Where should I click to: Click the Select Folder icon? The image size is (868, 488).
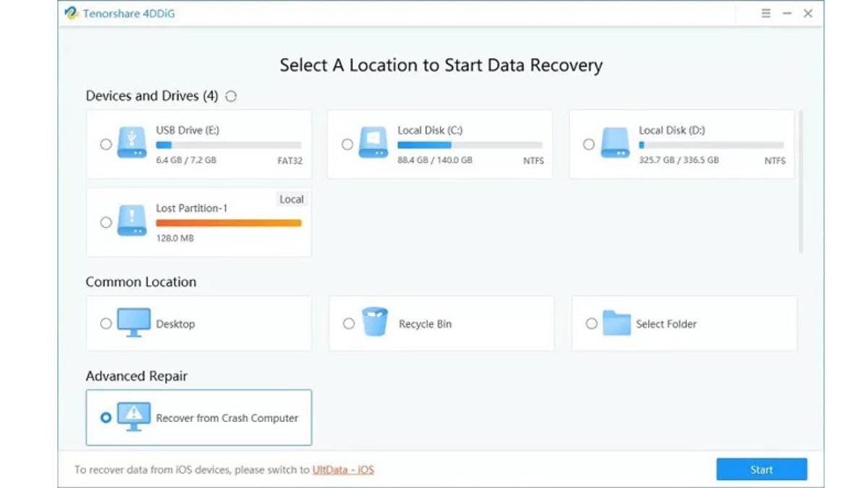click(616, 323)
